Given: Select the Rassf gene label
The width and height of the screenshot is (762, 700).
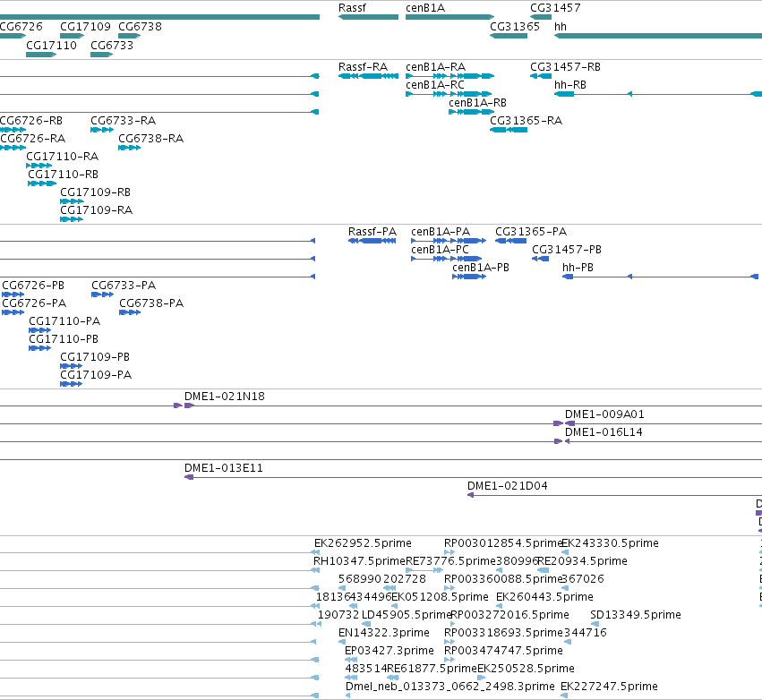Looking at the screenshot, I should [352, 8].
